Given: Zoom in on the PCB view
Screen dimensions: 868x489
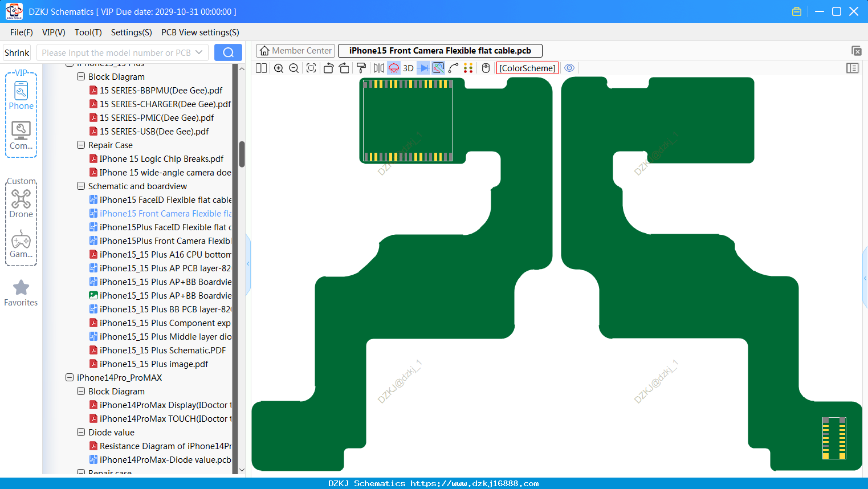Looking at the screenshot, I should [x=279, y=68].
